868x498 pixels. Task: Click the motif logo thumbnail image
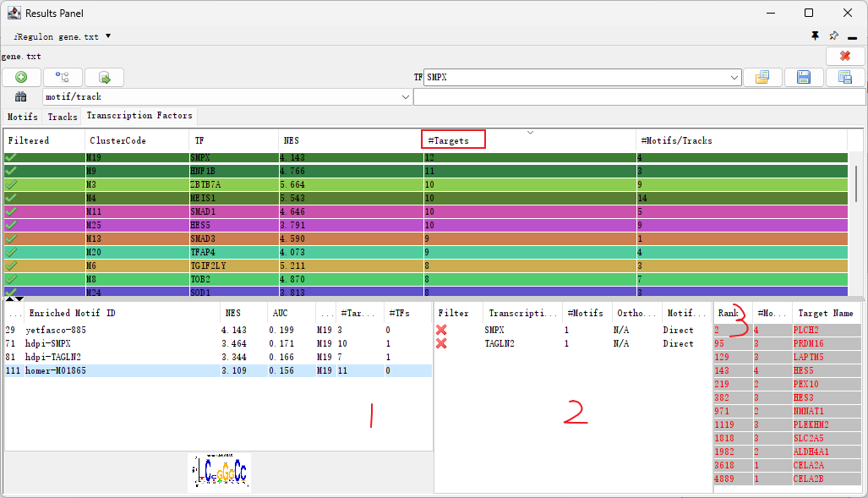(x=219, y=473)
